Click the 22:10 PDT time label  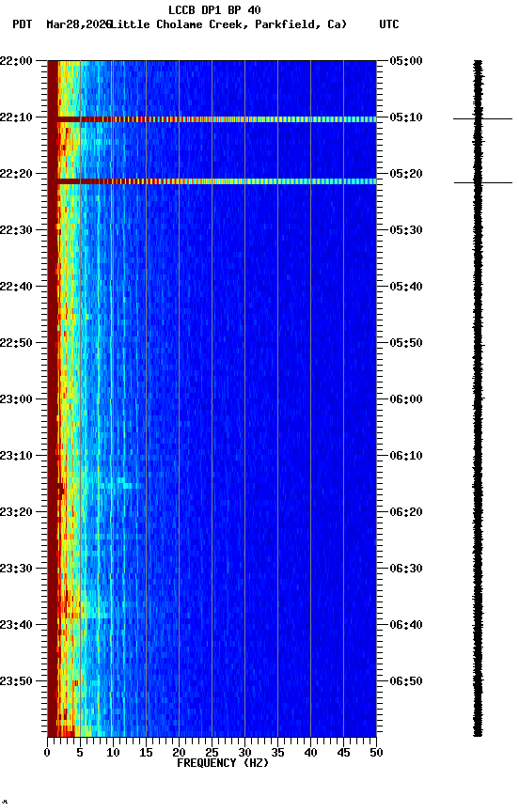coord(16,117)
